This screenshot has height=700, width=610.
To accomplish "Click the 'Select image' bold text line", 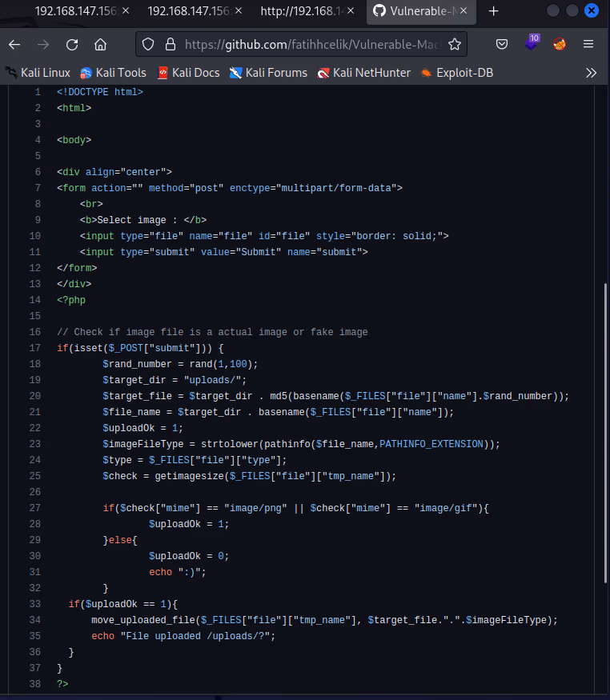I will tap(143, 220).
